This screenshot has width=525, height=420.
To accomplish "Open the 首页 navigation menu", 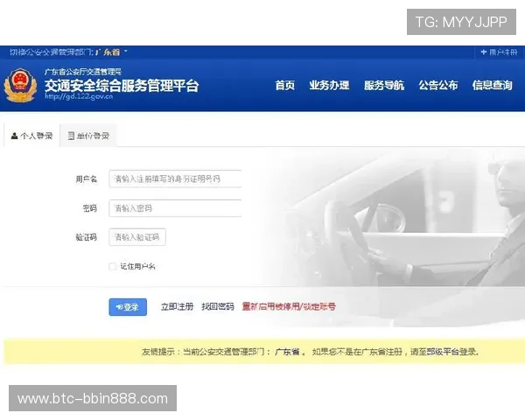I will click(x=285, y=85).
